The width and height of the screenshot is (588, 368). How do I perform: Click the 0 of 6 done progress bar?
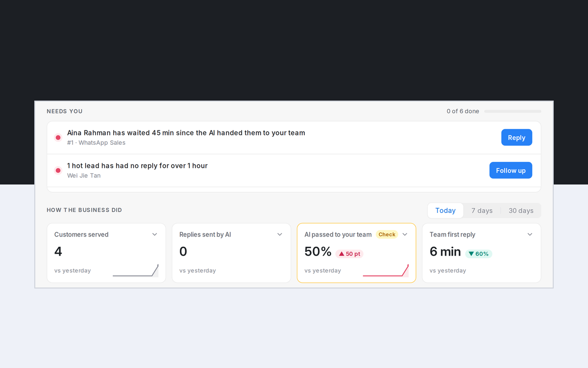click(513, 111)
